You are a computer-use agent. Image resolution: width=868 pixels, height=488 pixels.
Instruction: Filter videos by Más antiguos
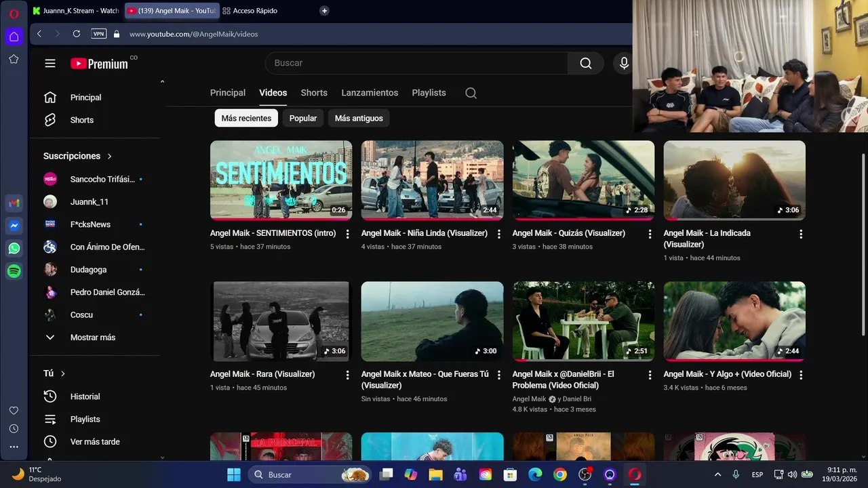coord(359,118)
